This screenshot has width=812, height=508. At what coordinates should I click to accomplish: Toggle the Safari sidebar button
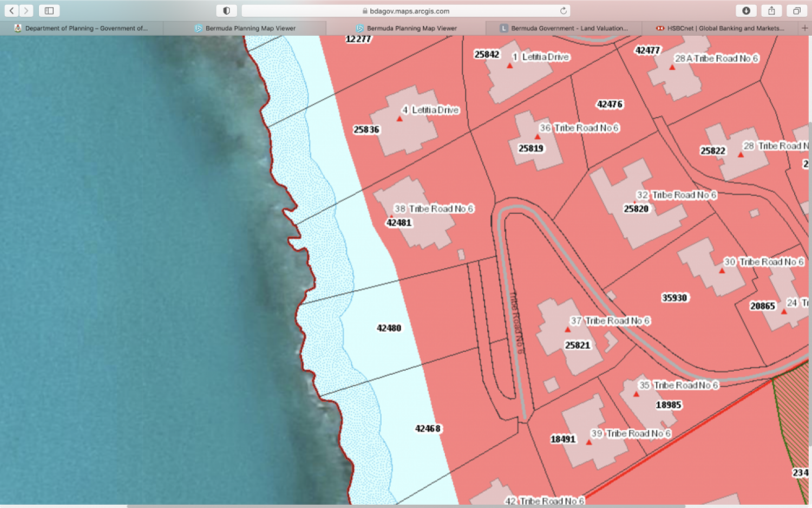pos(49,11)
